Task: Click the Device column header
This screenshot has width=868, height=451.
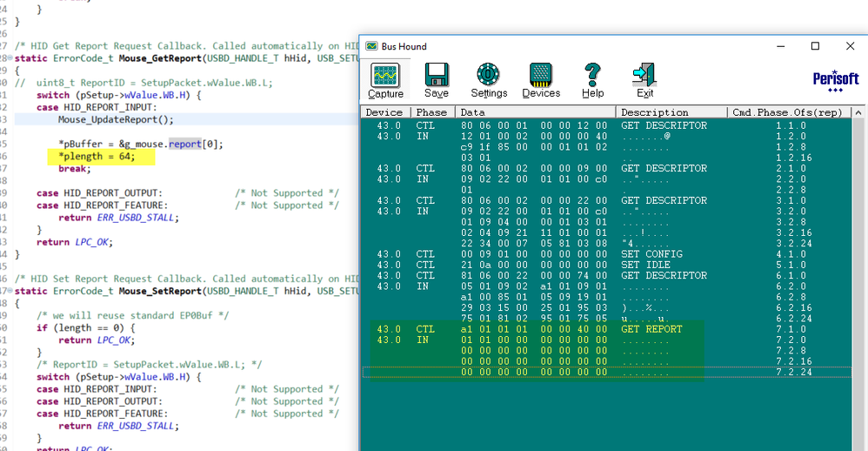Action: [x=386, y=112]
